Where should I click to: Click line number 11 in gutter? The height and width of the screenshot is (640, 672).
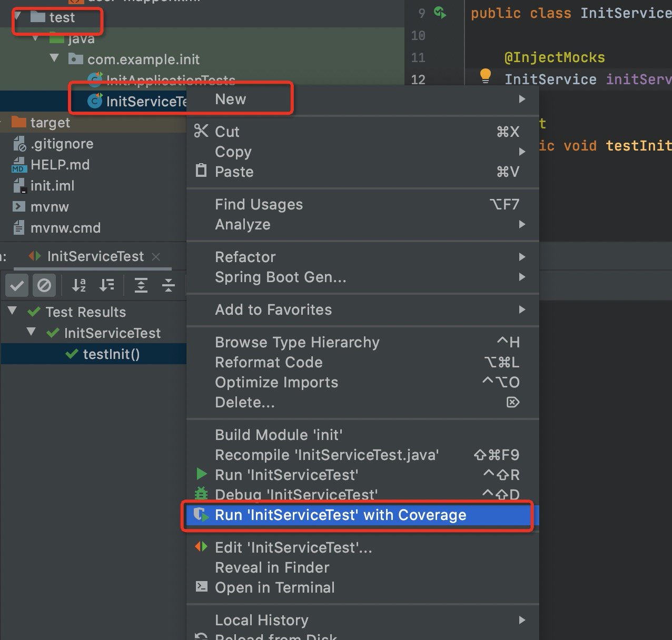click(x=418, y=57)
